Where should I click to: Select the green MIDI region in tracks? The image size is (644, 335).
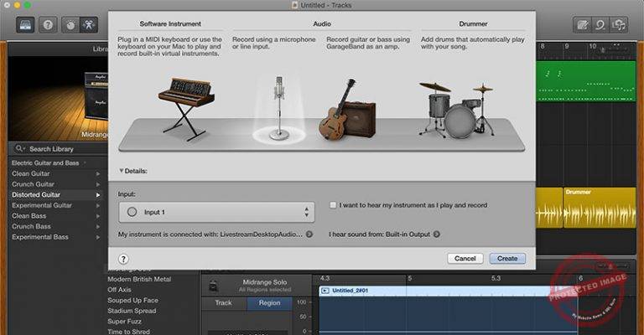pos(586,80)
